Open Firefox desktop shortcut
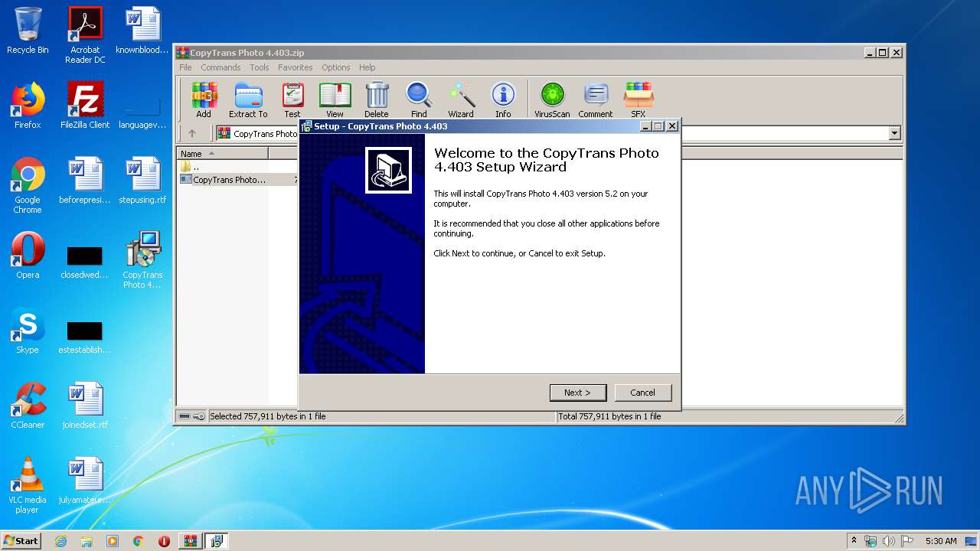The width and height of the screenshot is (980, 551). pos(28,106)
